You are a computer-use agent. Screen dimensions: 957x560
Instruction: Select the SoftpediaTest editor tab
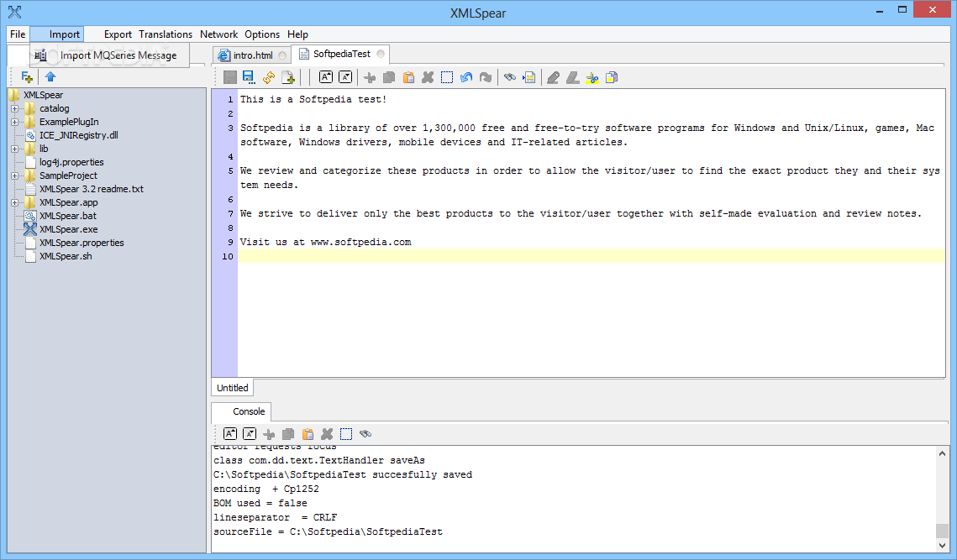click(x=341, y=54)
